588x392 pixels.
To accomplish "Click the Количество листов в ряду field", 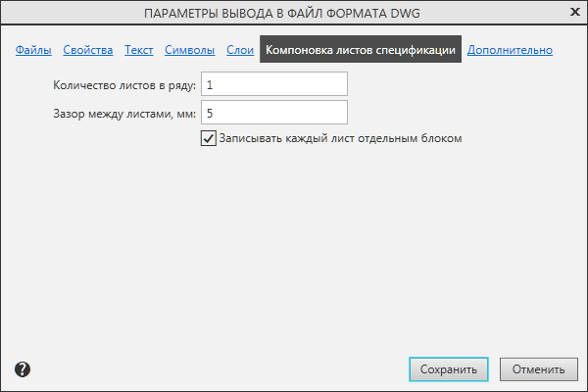I will pyautogui.click(x=273, y=85).
